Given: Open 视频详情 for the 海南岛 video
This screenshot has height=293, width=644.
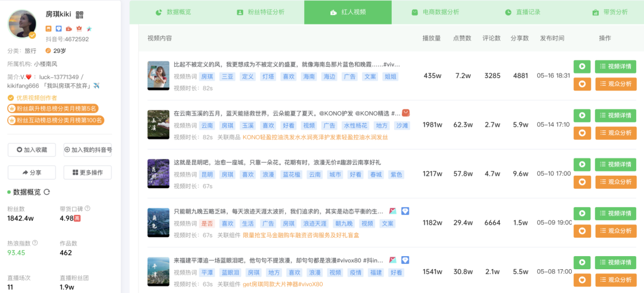Looking at the screenshot, I should click(615, 67).
